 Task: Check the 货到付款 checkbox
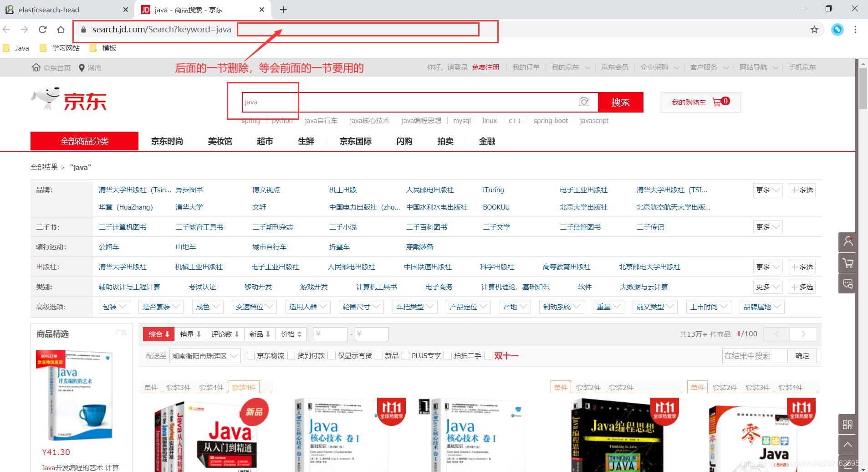(291, 355)
